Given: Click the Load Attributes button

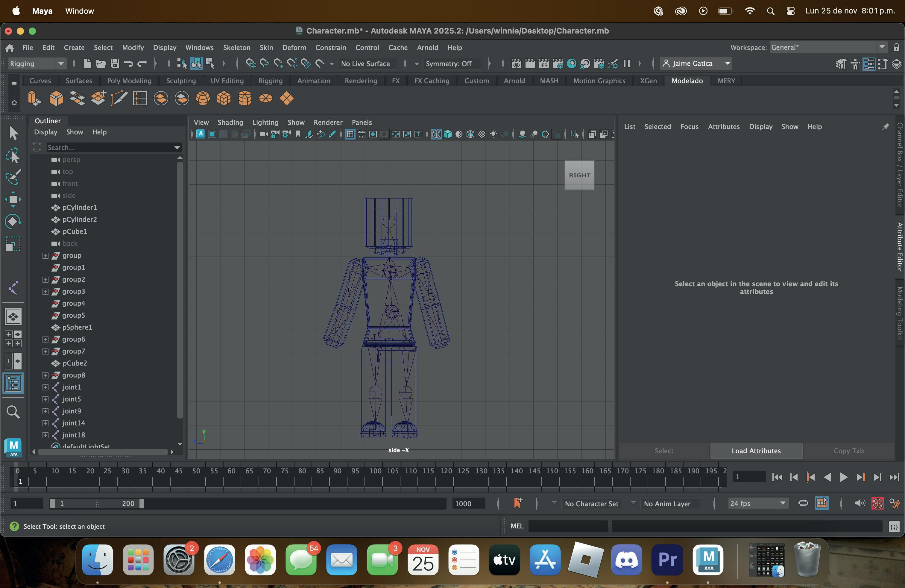Looking at the screenshot, I should tap(756, 451).
